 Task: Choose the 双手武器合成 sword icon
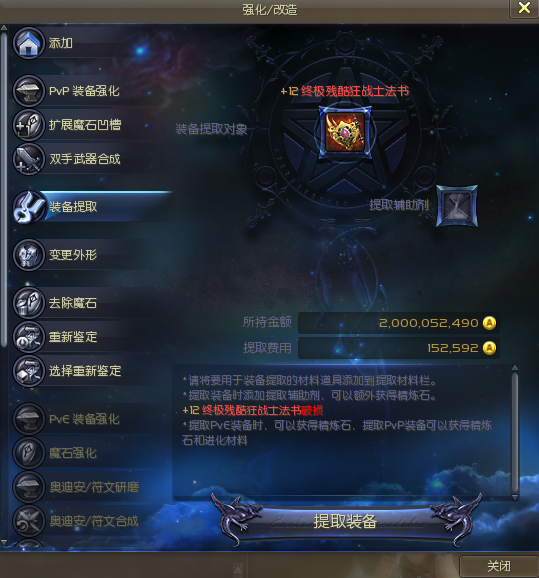(28, 159)
